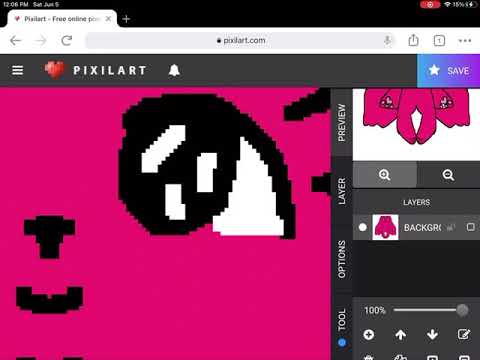
Task: Click the Layers panel header
Action: [x=416, y=202]
